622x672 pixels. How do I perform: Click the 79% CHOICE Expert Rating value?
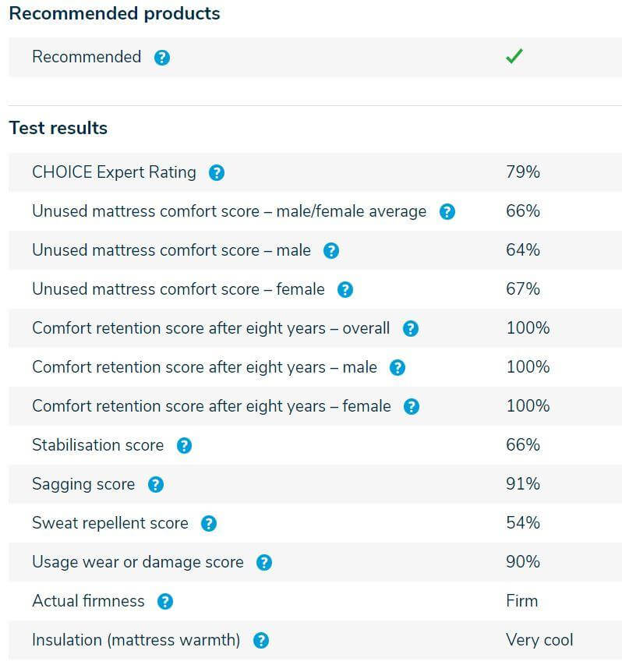(x=522, y=172)
